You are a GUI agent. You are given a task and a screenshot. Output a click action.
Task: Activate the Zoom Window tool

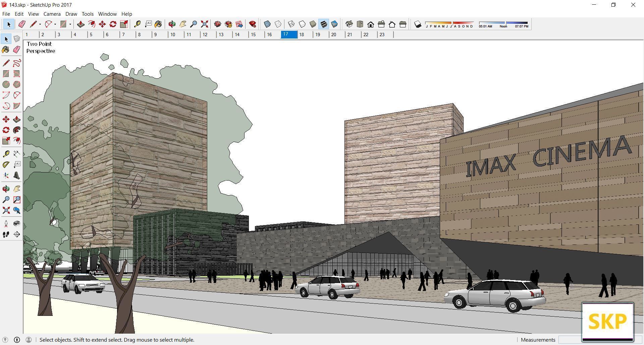click(x=16, y=200)
